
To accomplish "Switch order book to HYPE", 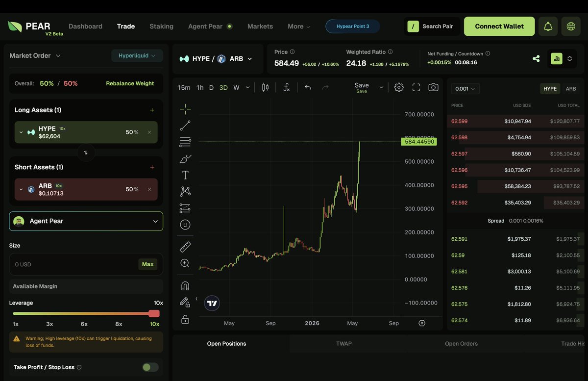I will coord(550,89).
